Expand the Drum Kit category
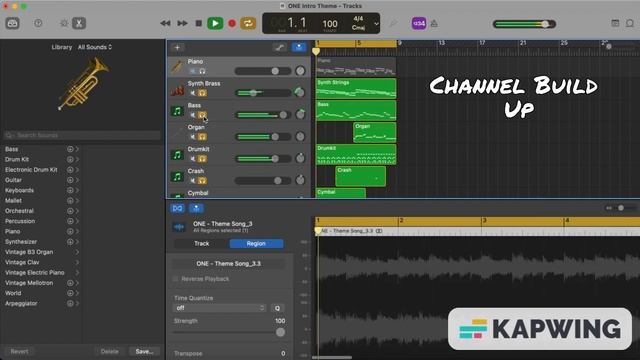Image resolution: width=640 pixels, height=360 pixels. [x=77, y=160]
